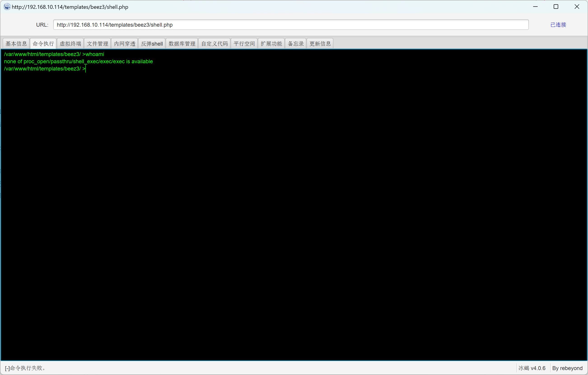Maximize the Behinder window
588x375 pixels.
[x=556, y=7]
